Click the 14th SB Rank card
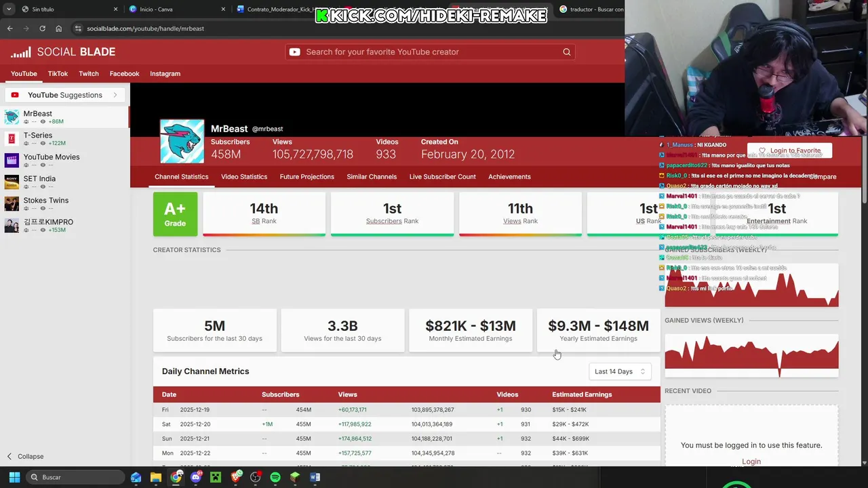 click(x=264, y=214)
